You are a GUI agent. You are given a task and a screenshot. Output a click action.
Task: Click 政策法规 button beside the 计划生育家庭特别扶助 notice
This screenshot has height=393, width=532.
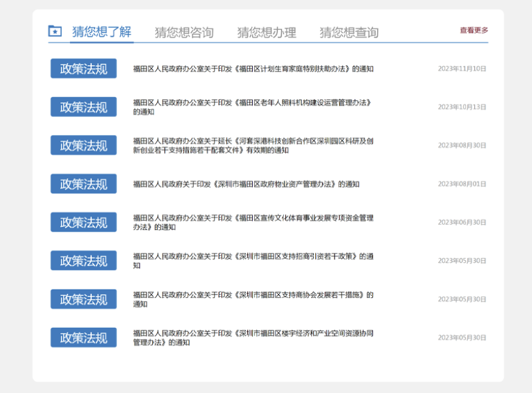click(x=84, y=68)
